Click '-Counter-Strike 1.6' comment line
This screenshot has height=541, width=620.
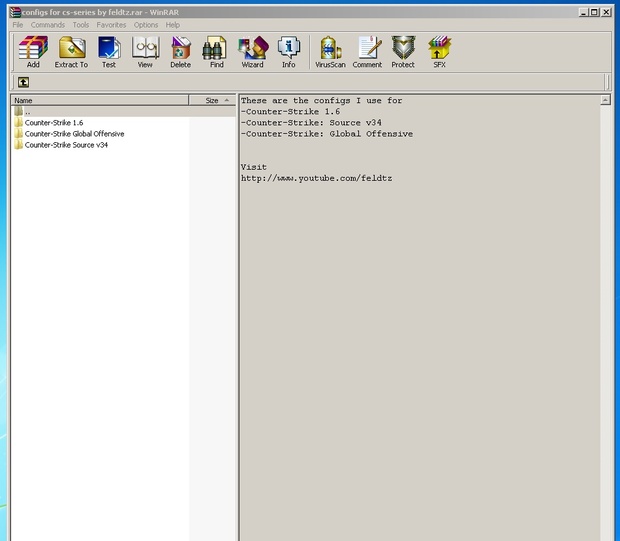point(290,112)
